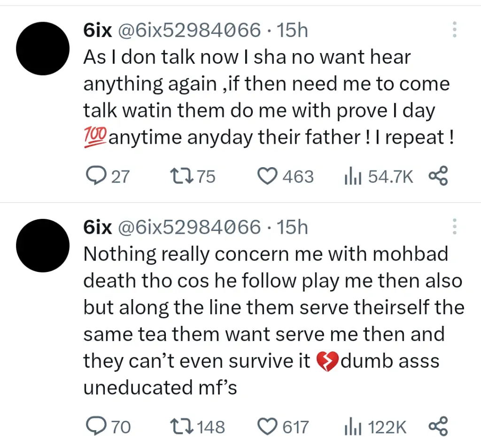
Task: Open more options for the second tweet
Action: click(454, 227)
